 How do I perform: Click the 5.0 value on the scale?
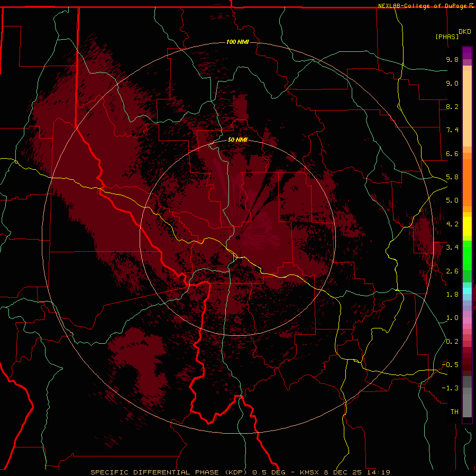coord(452,200)
